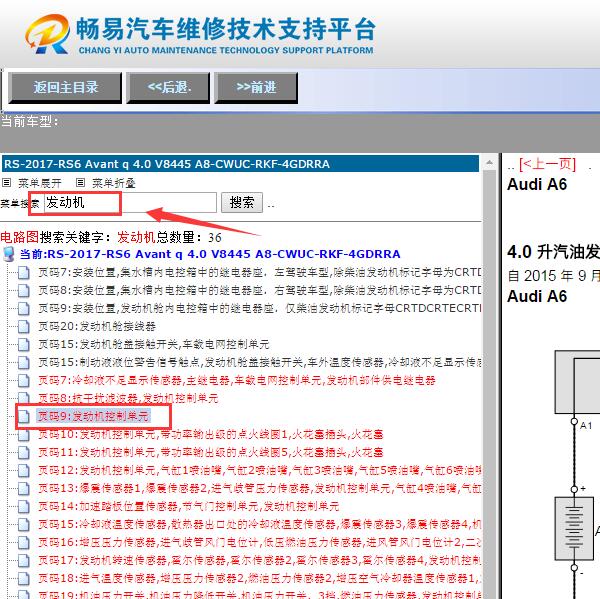Click page icon of 页码13 row
The image size is (600, 599).
[x=24, y=489]
